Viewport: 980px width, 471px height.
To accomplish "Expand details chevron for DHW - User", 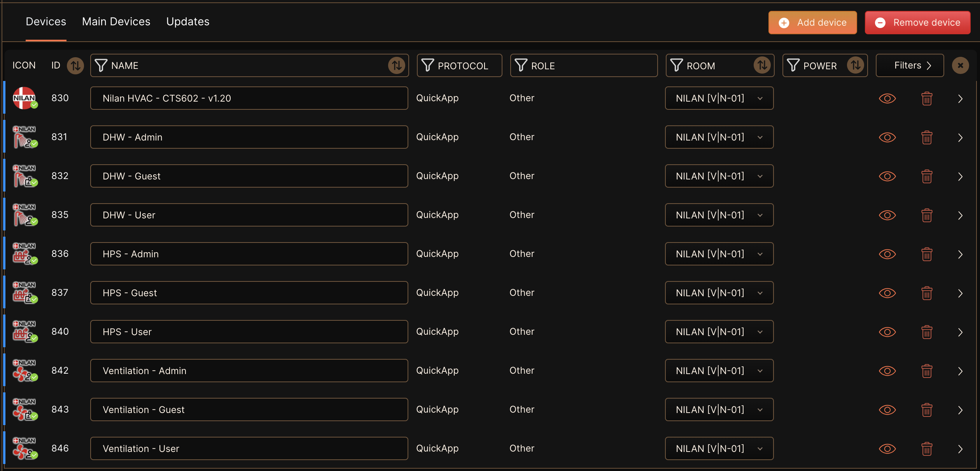I will (x=960, y=216).
